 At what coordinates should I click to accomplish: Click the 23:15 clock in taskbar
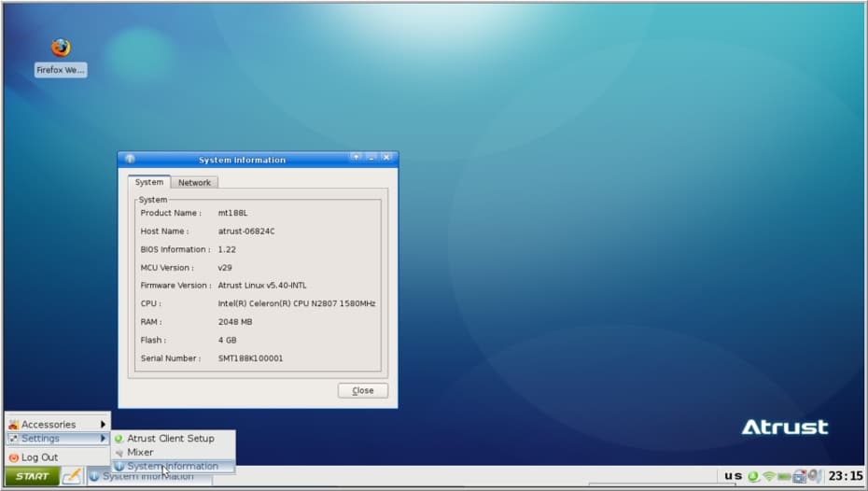846,476
